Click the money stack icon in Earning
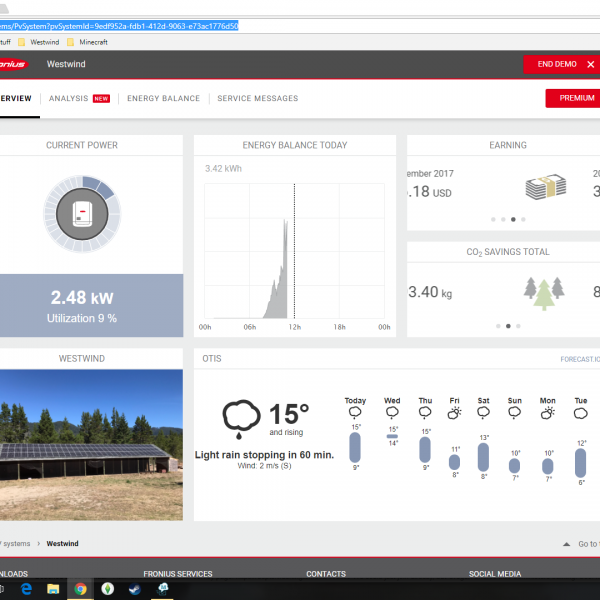The image size is (600, 600). point(546,186)
